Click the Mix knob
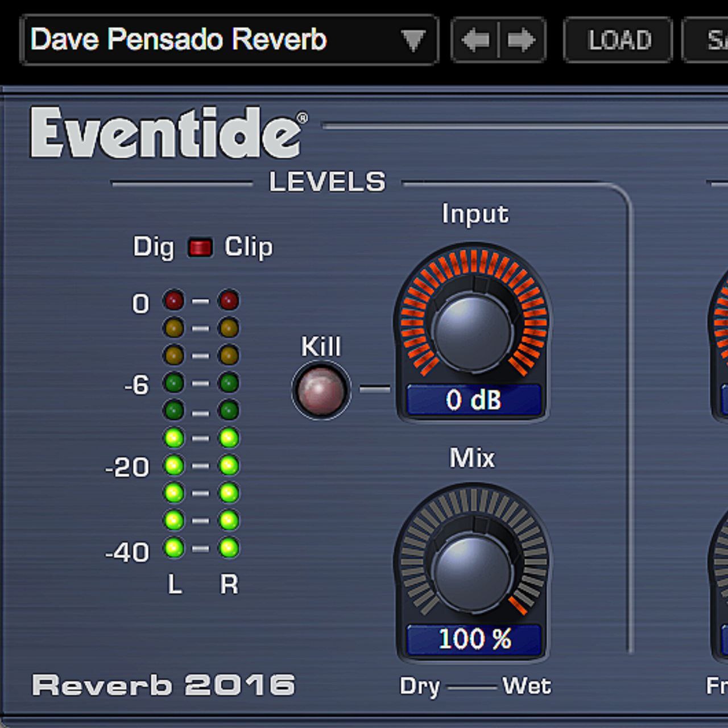 pos(473,573)
